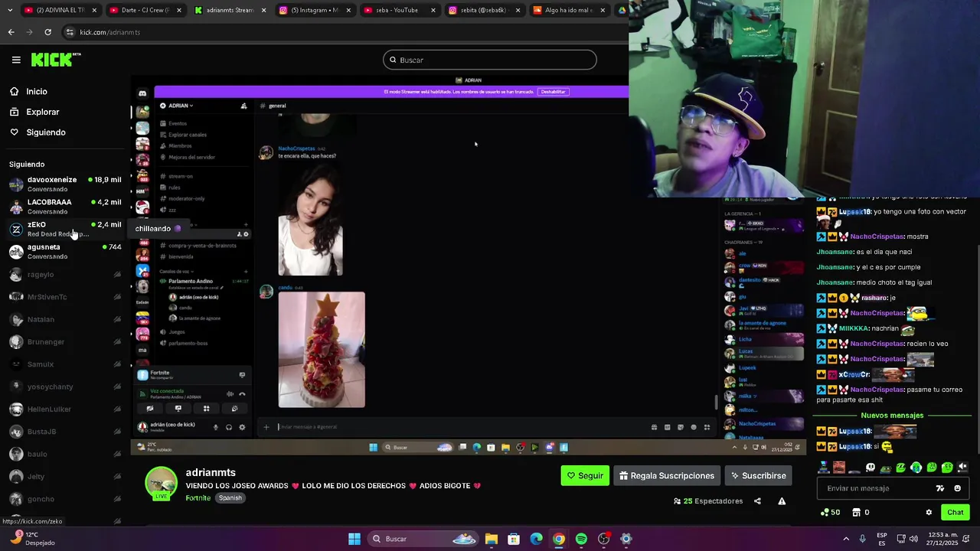Screen dimensions: 980x551
Task: Select offline channel BustaJB
Action: (65, 432)
